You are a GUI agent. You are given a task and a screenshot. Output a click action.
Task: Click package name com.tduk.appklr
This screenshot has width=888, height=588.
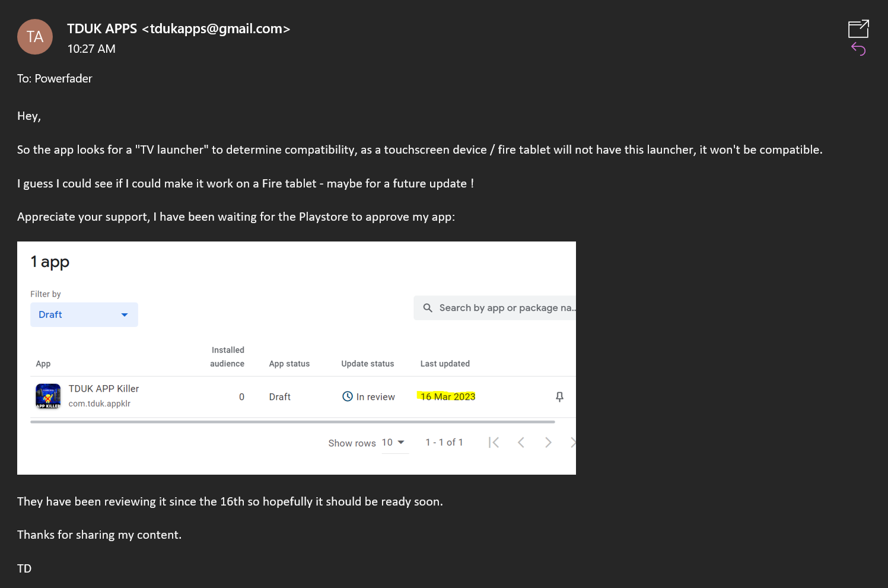pyautogui.click(x=100, y=403)
